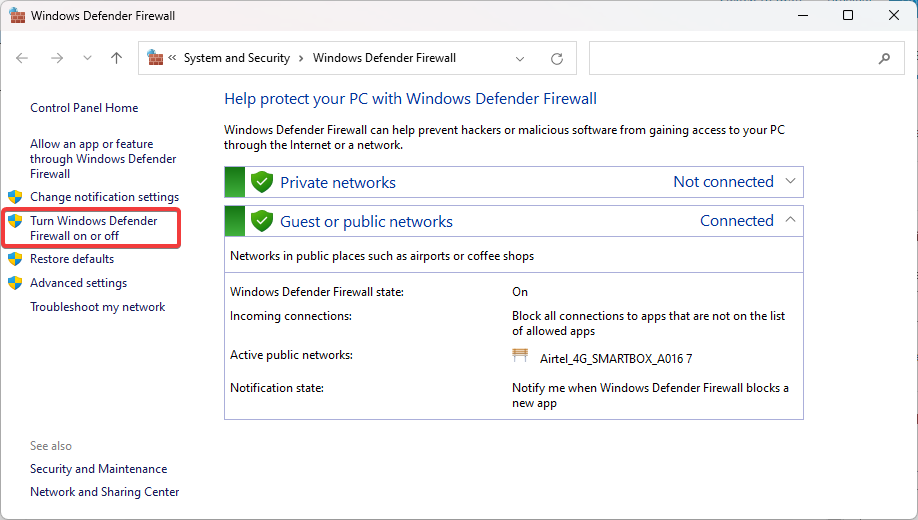Click the Private networks heading
Viewport: 918px width, 520px height.
pos(338,183)
